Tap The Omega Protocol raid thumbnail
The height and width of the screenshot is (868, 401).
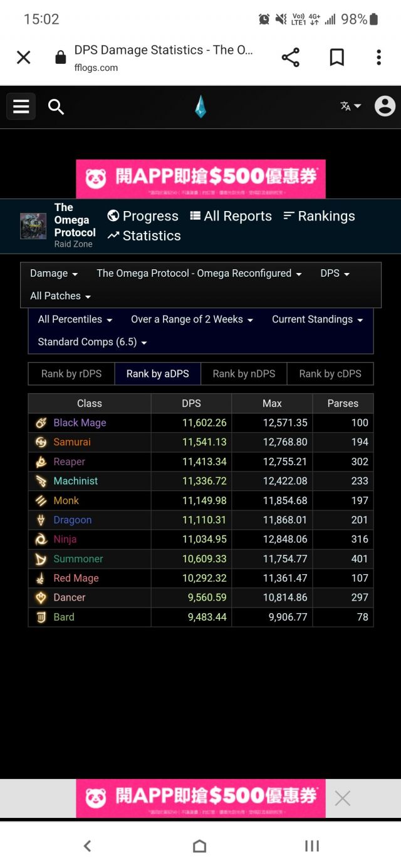click(33, 226)
